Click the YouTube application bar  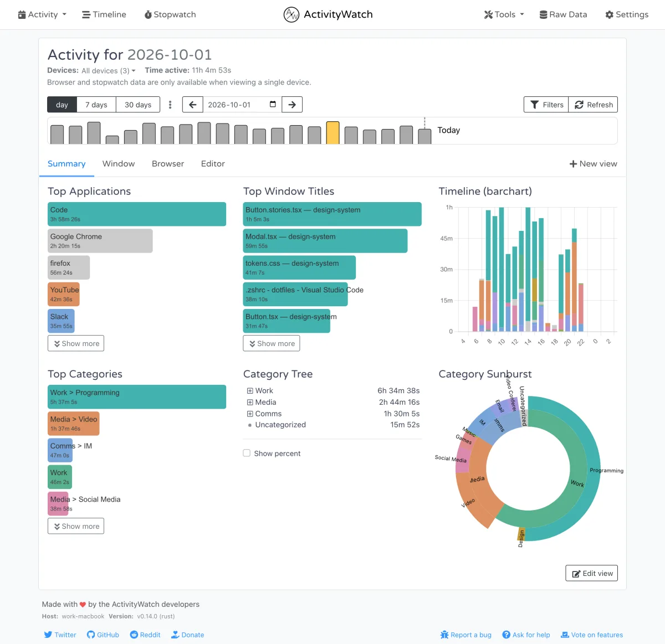point(64,294)
